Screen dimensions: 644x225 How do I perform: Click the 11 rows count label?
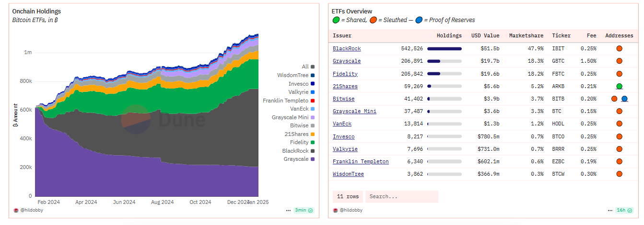point(348,197)
